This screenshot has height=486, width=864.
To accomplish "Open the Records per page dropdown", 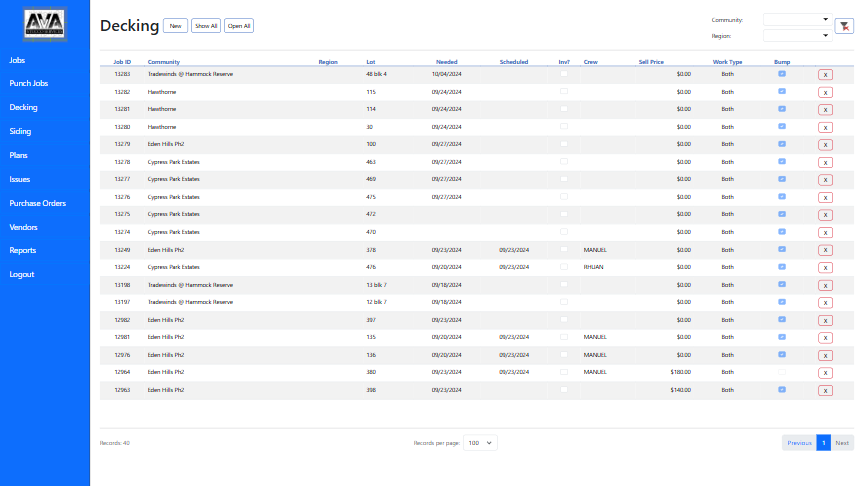I will (480, 443).
